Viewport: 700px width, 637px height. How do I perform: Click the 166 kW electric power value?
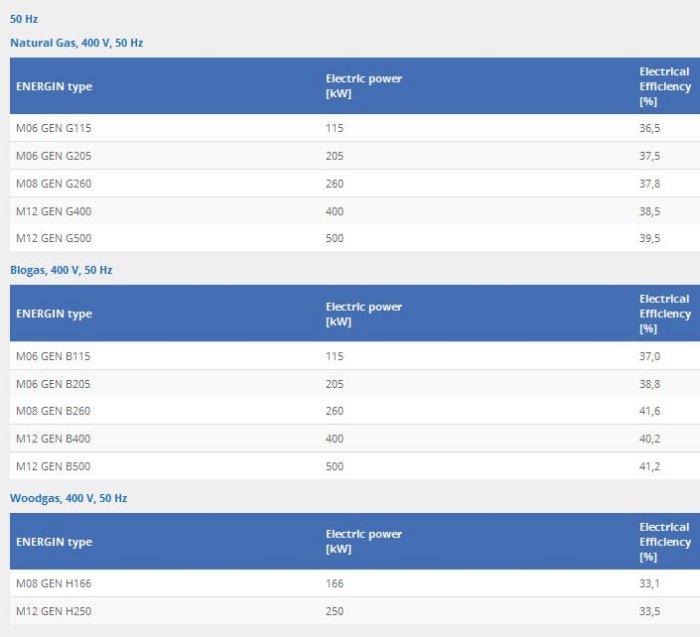[x=334, y=583]
